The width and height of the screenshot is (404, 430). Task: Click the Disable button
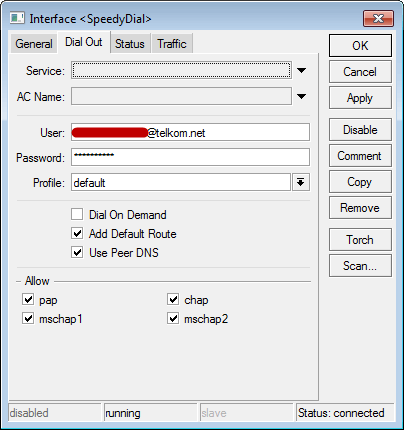point(360,130)
